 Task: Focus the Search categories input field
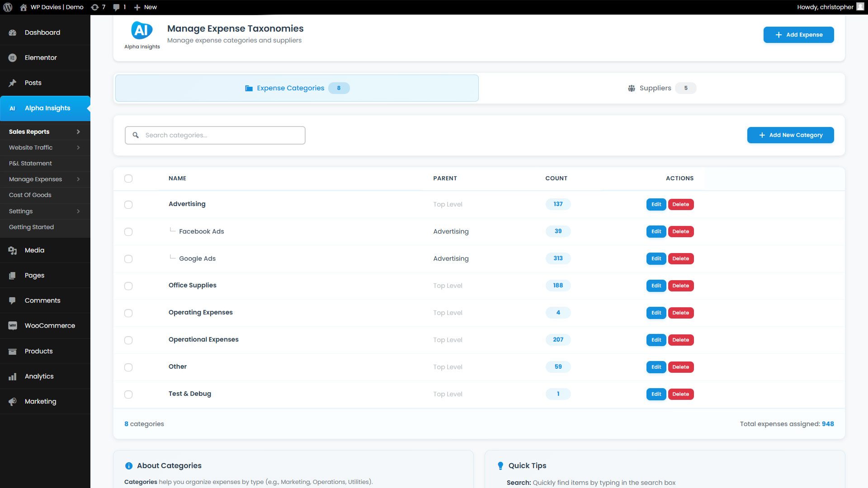[222, 135]
